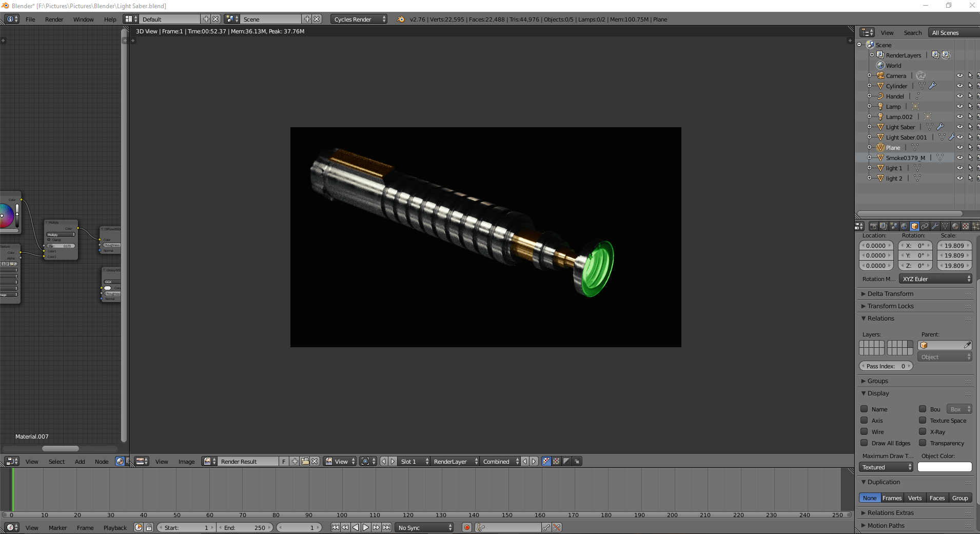
Task: Open the Playback menu in the timeline
Action: tap(115, 527)
